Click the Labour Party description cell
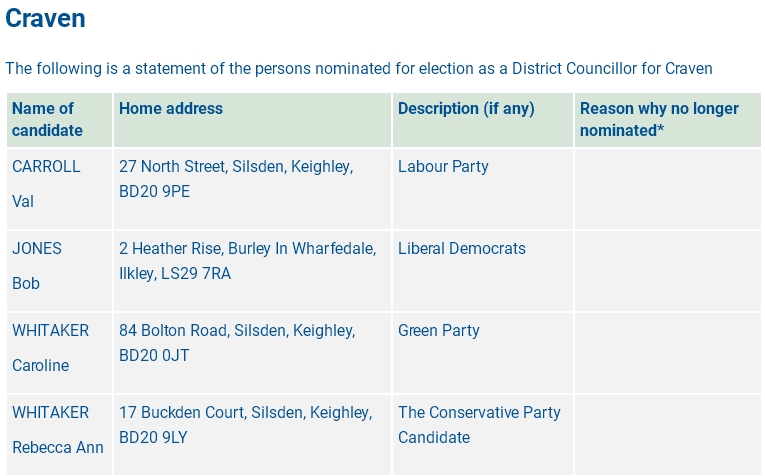 443,167
